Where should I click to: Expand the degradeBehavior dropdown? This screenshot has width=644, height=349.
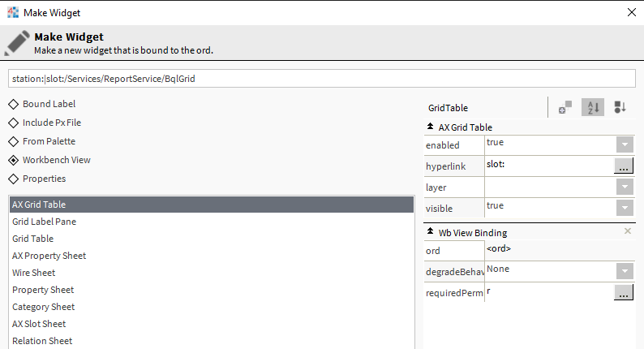coord(624,271)
